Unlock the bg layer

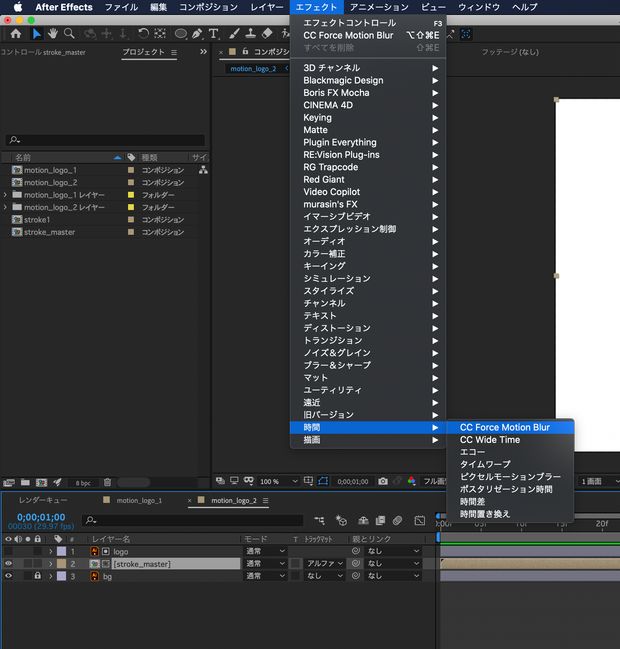[38, 576]
